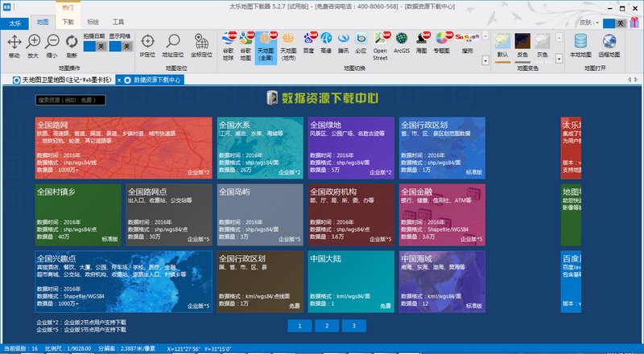Switch to 必应 Bing map source

pos(361,43)
